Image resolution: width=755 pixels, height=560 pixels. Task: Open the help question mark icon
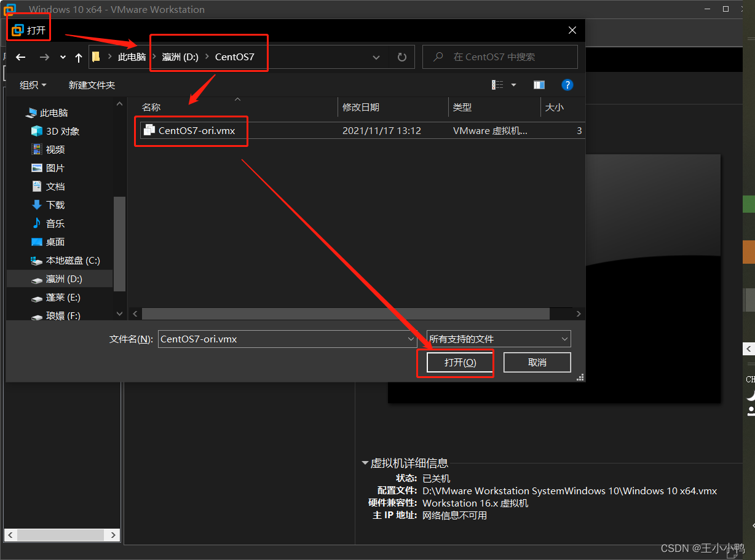click(x=567, y=85)
